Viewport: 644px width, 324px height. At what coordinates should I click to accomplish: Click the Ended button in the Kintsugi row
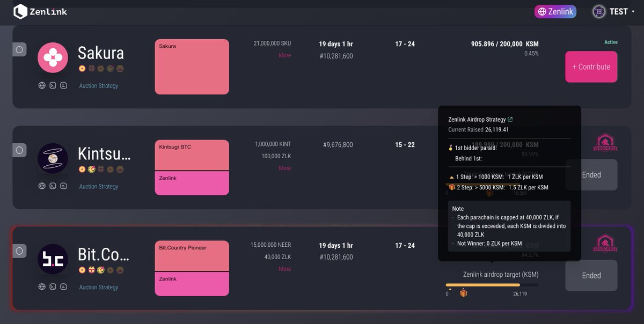point(591,175)
